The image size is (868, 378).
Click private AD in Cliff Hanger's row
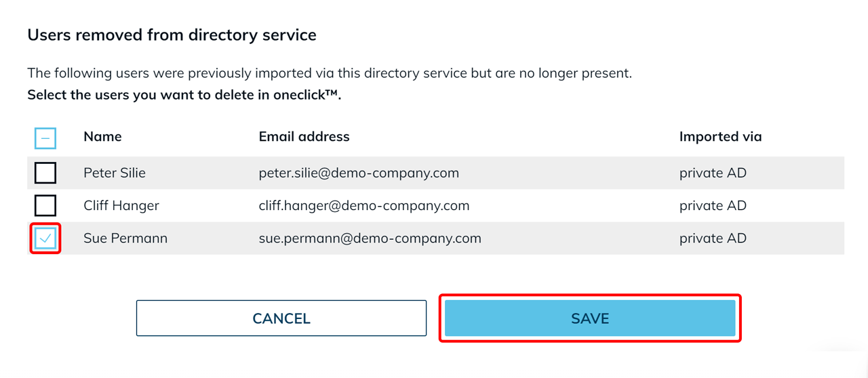[713, 205]
